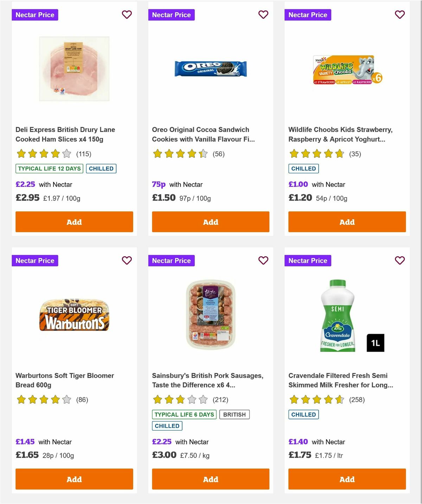Image resolution: width=422 pixels, height=504 pixels.
Task: Click Add on the Cravendale milk
Action: 347,479
